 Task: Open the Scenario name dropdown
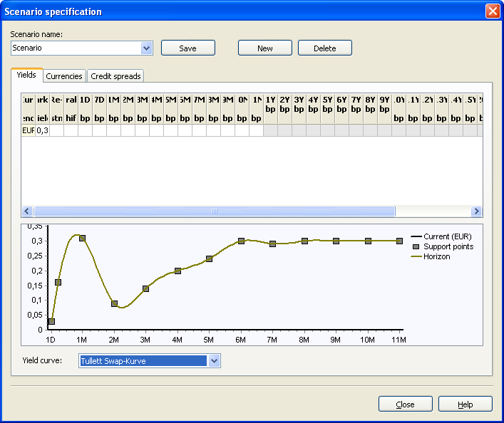(x=147, y=48)
